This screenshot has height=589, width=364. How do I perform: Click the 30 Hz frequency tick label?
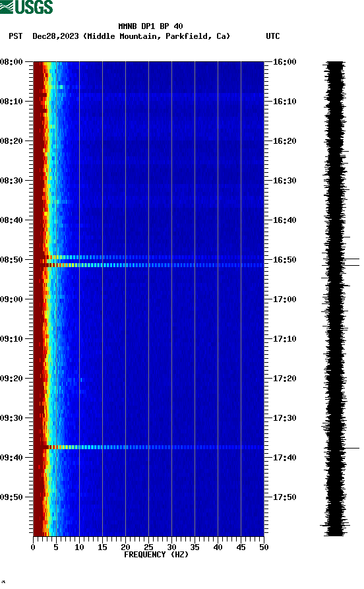click(171, 547)
